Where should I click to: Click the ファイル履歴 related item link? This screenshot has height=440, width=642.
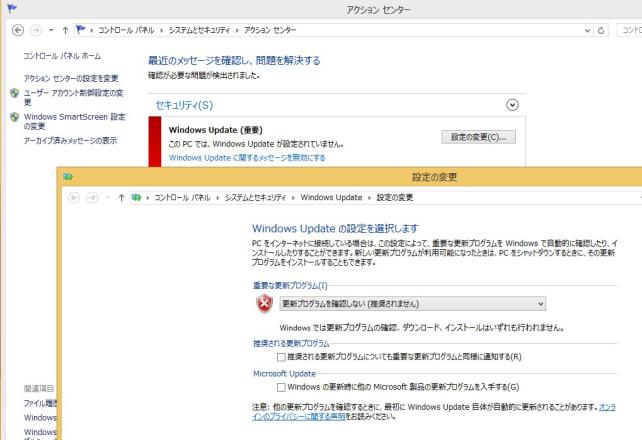40,404
